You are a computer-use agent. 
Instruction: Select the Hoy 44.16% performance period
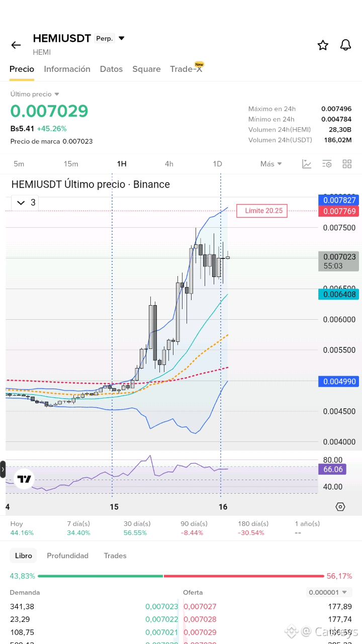point(22,528)
